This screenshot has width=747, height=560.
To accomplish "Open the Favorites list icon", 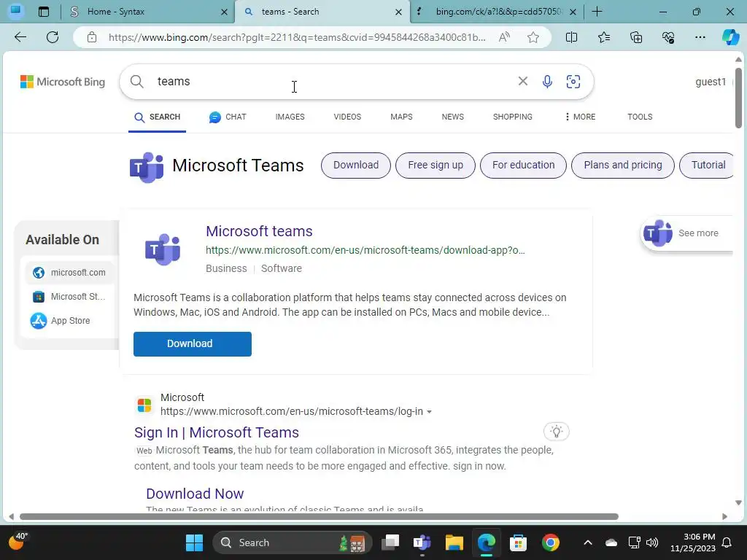I will pyautogui.click(x=603, y=37).
